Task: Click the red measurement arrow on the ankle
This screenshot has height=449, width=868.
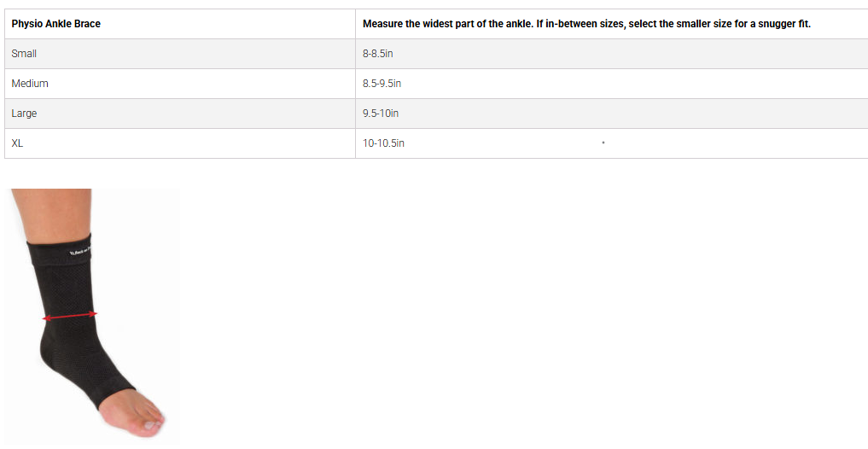Action: 70,316
